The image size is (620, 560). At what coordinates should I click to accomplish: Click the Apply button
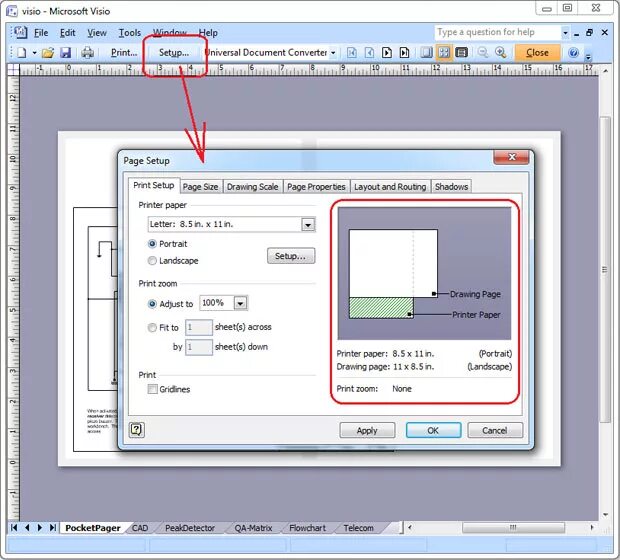point(367,430)
